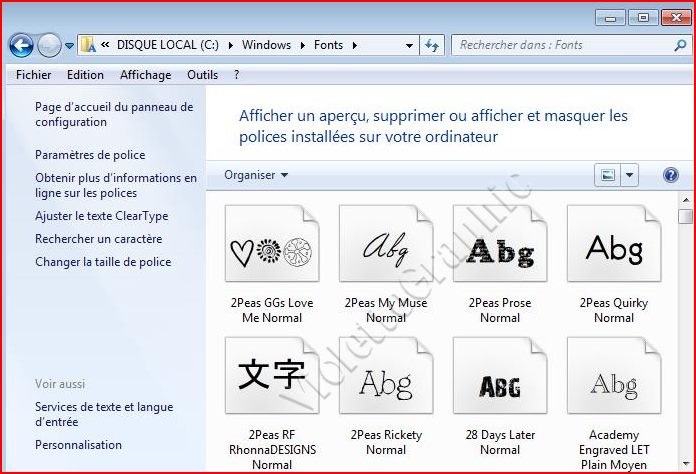Expand the Organiser dropdown menu
The height and width of the screenshot is (474, 696).
coord(256,175)
